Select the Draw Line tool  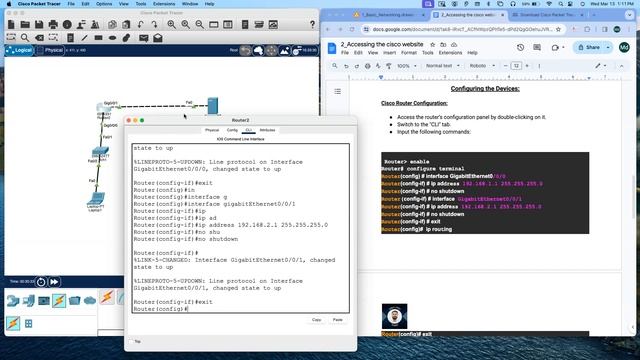84,38
